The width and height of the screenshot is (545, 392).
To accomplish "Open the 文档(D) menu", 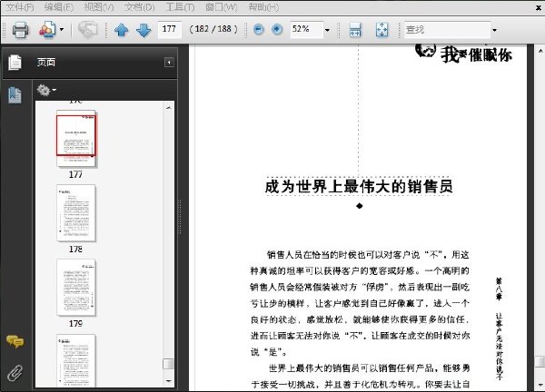I will coord(139,7).
